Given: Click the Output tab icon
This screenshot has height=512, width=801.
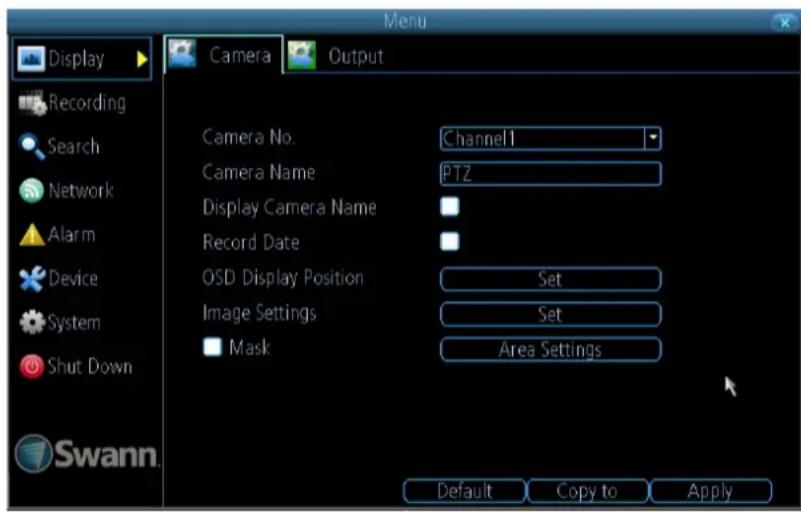Looking at the screenshot, I should pyautogui.click(x=301, y=55).
